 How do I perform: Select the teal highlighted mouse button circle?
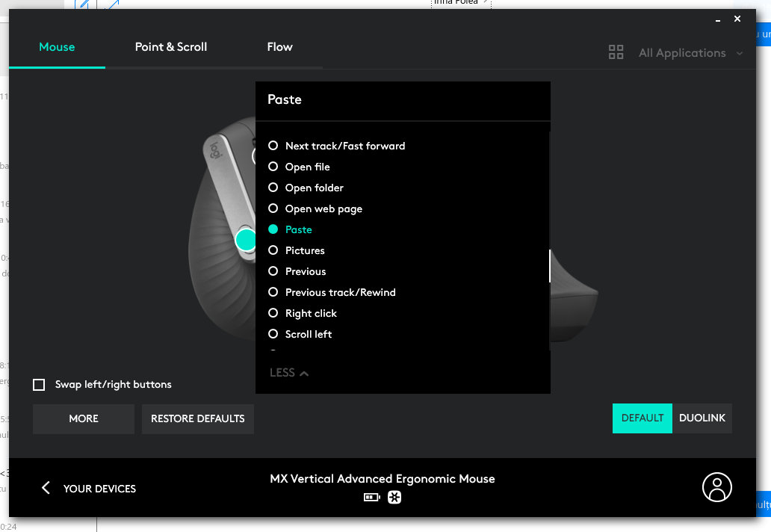pyautogui.click(x=245, y=240)
